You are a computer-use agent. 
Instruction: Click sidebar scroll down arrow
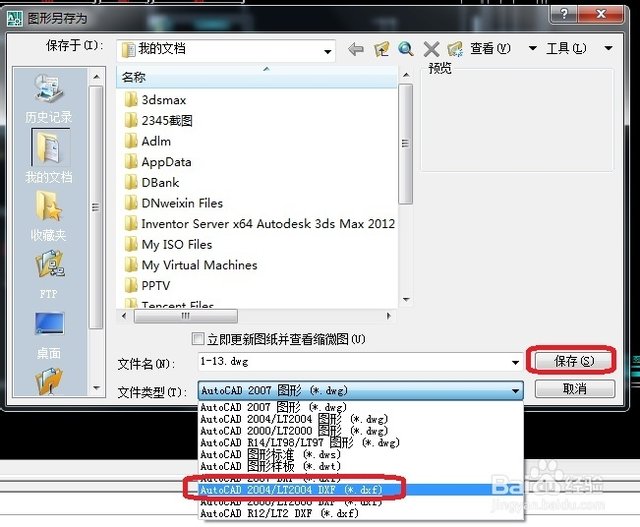pos(96,388)
